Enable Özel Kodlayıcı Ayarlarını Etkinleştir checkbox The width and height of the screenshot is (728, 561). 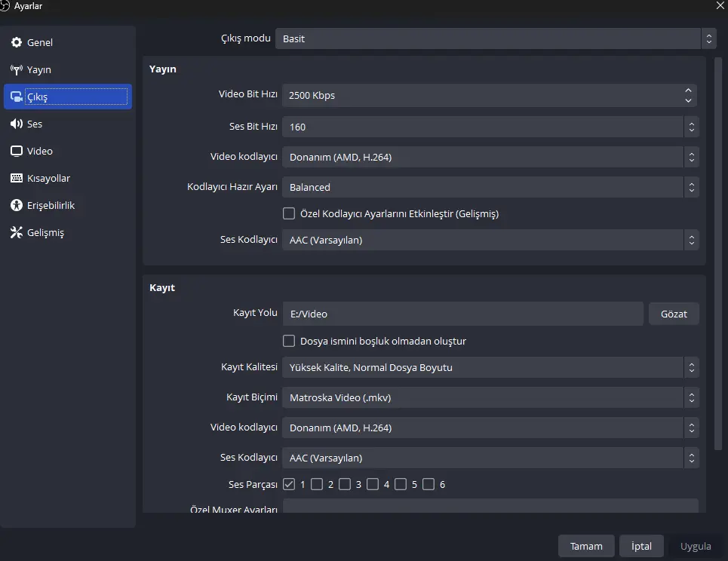click(289, 213)
